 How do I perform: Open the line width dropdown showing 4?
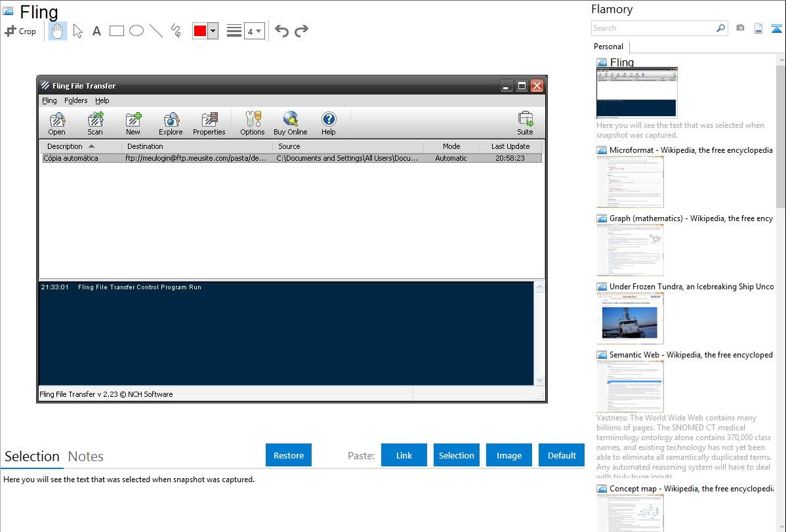pos(255,31)
